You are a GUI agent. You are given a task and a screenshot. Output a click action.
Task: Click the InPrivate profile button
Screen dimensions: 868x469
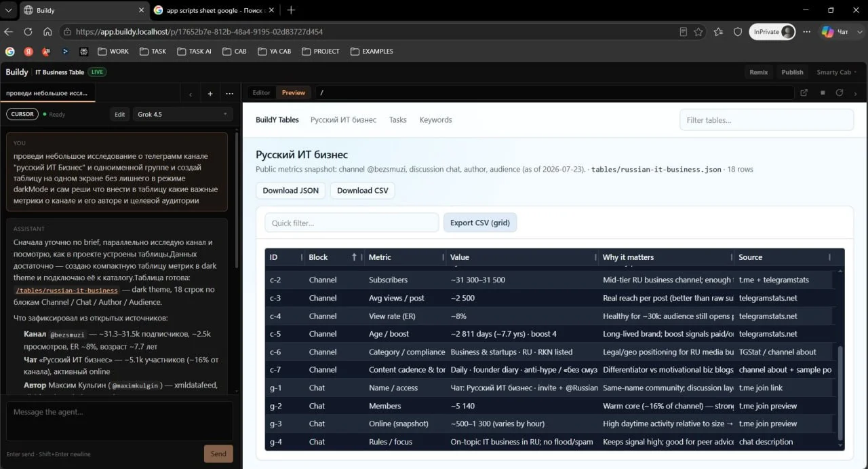pos(772,31)
